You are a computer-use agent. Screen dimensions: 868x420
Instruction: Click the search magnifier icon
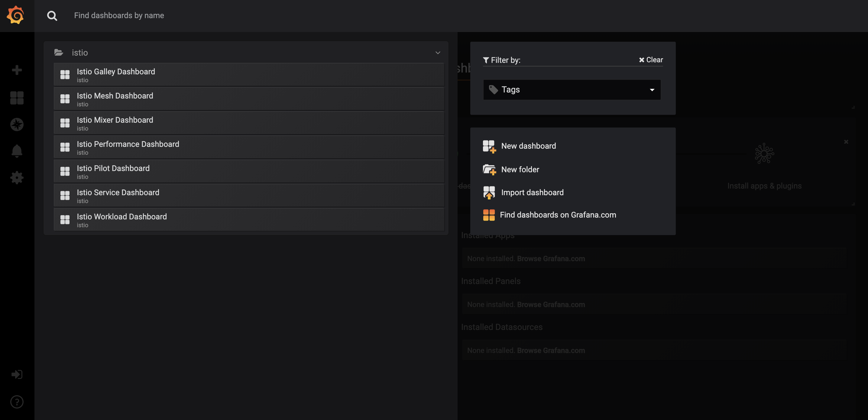point(52,15)
